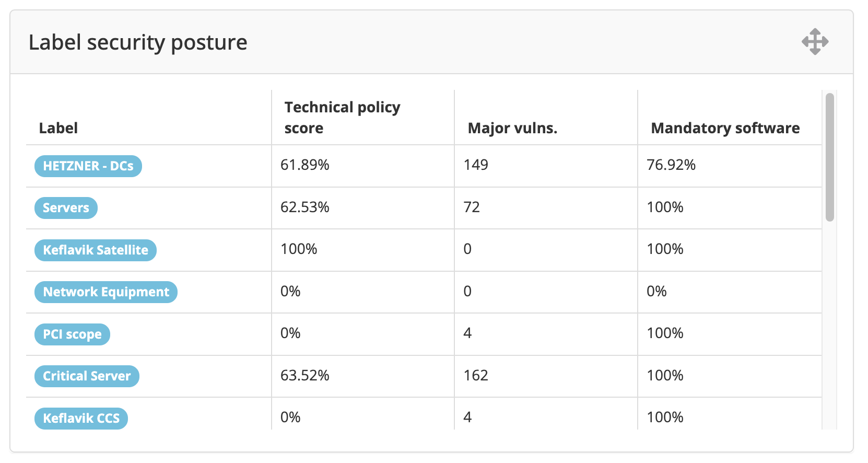Open the Keflavik CCS label
Screen dimensions: 868x463
pyautogui.click(x=81, y=418)
